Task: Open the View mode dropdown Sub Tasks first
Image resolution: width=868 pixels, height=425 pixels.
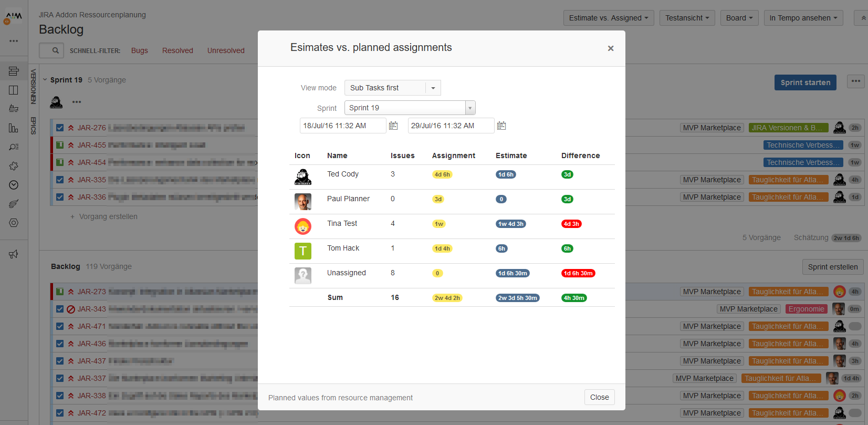Action: pyautogui.click(x=392, y=88)
